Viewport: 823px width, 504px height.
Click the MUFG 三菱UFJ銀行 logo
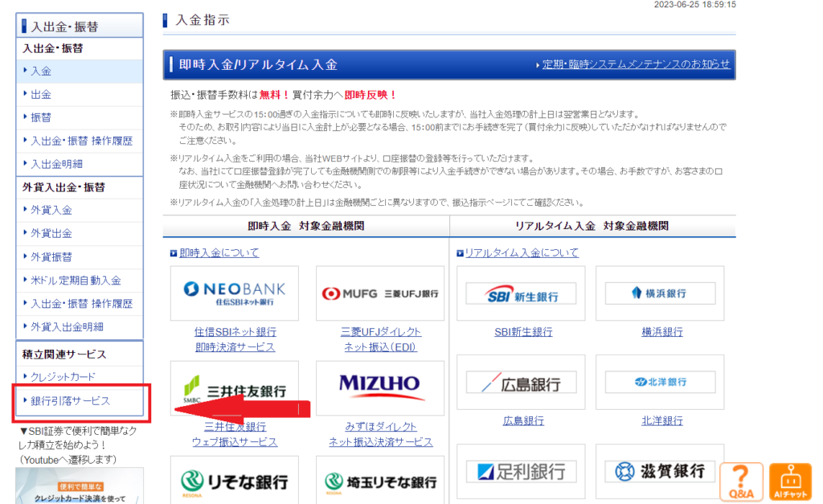[380, 293]
